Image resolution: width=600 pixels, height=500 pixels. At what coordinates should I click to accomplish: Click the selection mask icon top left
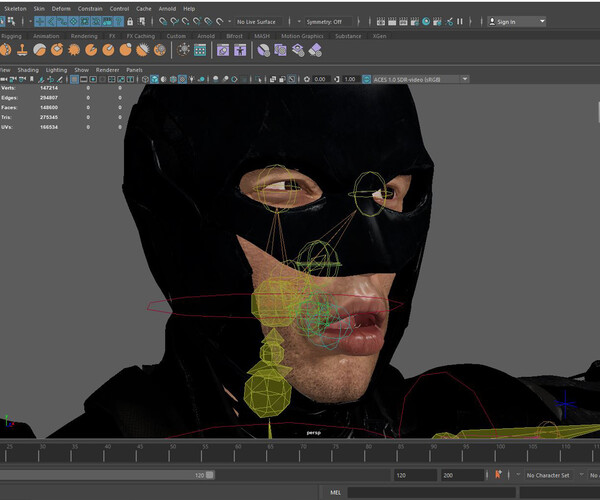tap(11, 22)
